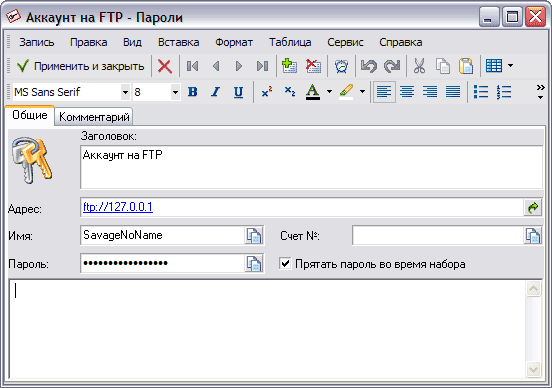Open the Правка menu
552x388 pixels.
click(x=89, y=42)
